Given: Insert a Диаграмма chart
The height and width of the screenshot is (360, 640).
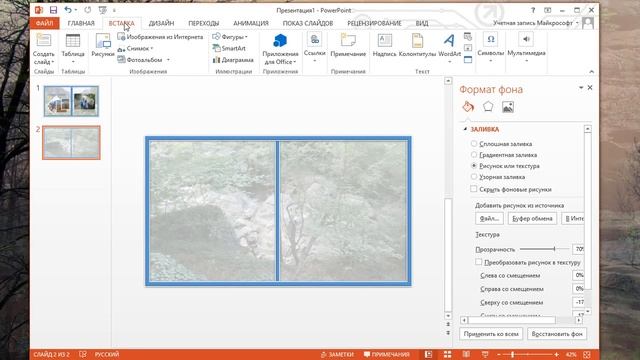Looking at the screenshot, I should point(233,60).
